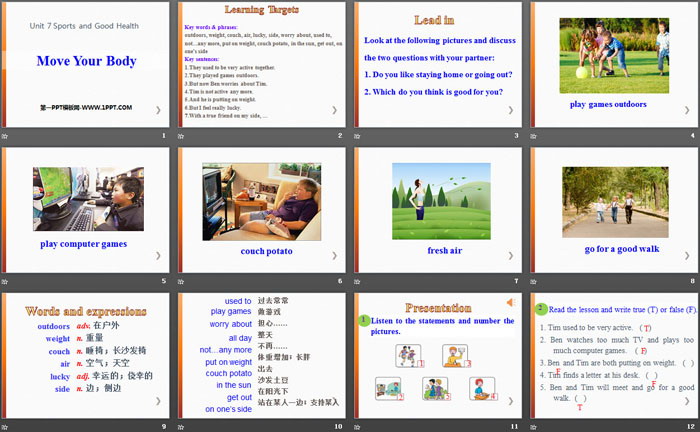Click animation star icon under slide 1
The height and width of the screenshot is (432, 700).
(x=6, y=135)
